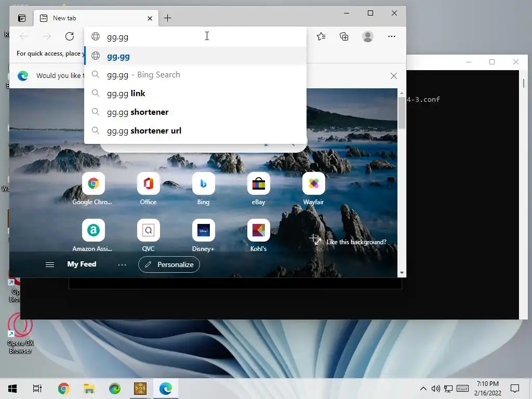Open the volume control in tray
The image size is (532, 399).
436,389
